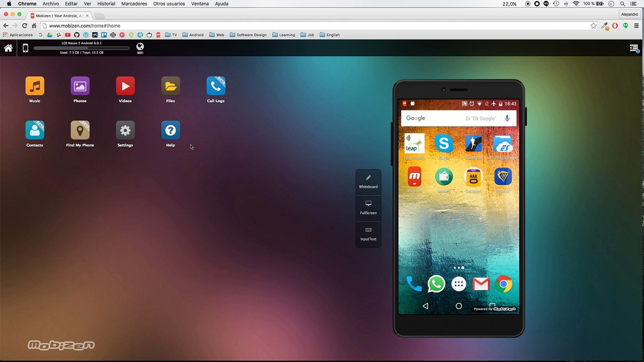Reload the page in Chrome

coord(24,26)
